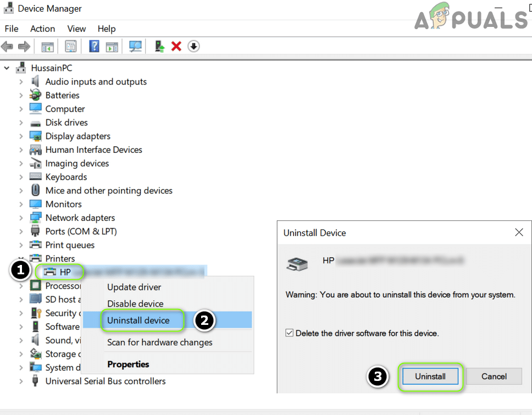Click the Universal Serial Bus controllers icon
The height and width of the screenshot is (415, 532).
coord(35,381)
